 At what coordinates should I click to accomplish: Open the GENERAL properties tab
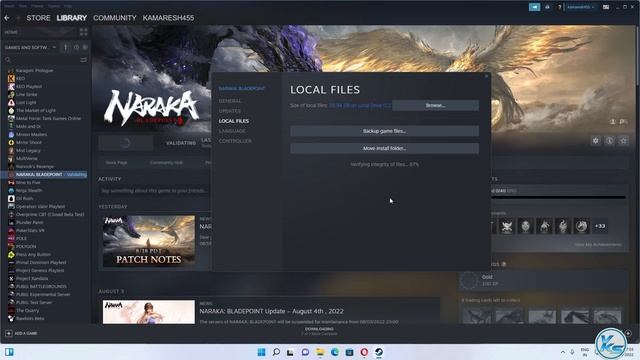(230, 101)
